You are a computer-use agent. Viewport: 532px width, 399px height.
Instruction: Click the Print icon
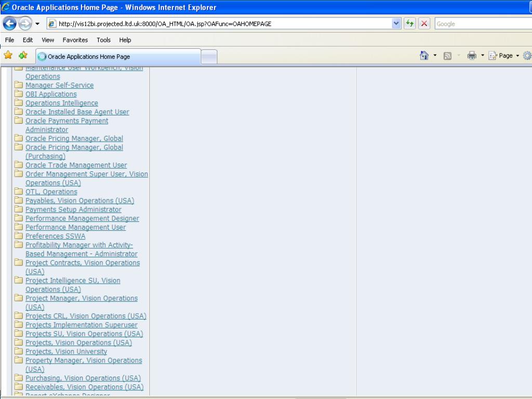(472, 55)
